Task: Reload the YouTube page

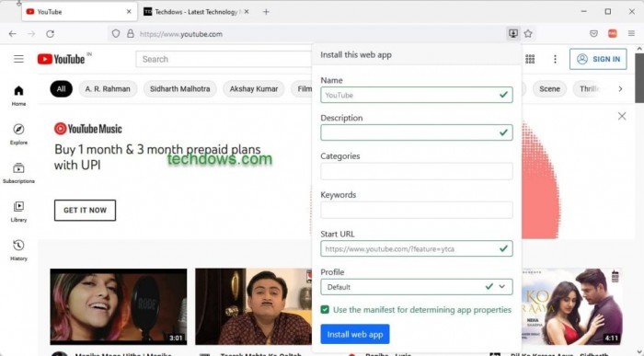Action: [x=50, y=34]
